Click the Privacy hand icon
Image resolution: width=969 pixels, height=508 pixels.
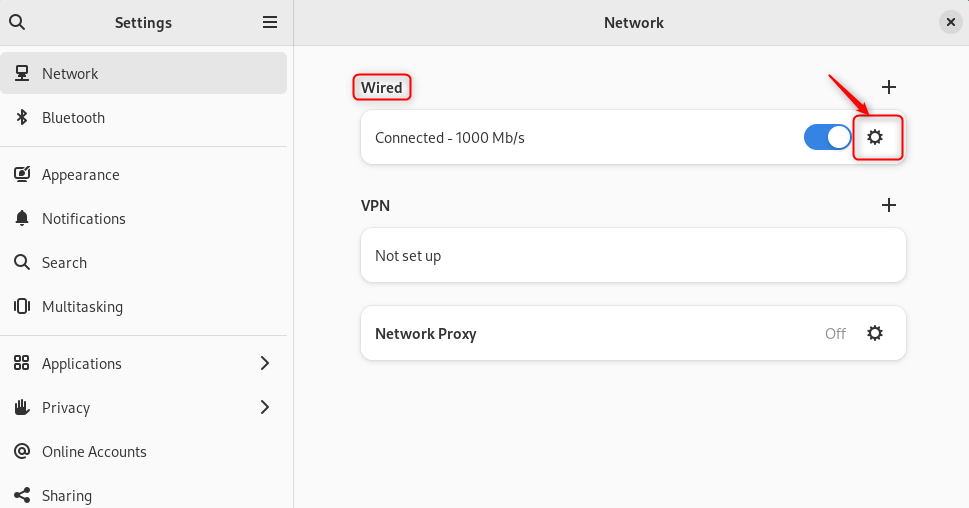(x=22, y=407)
